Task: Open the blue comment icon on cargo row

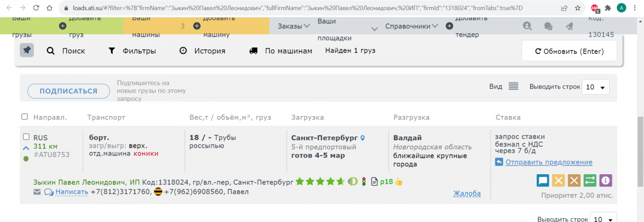Action: click(x=543, y=181)
